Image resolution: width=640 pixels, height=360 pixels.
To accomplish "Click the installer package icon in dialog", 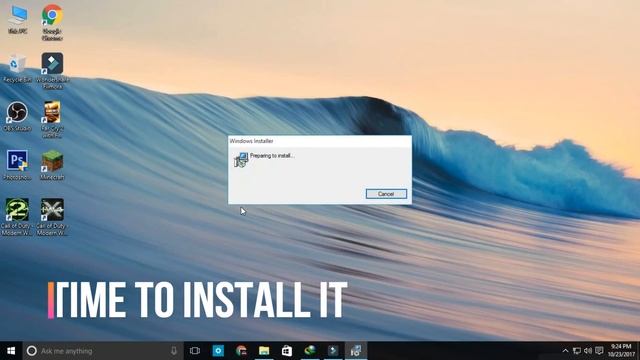I will coord(241,160).
